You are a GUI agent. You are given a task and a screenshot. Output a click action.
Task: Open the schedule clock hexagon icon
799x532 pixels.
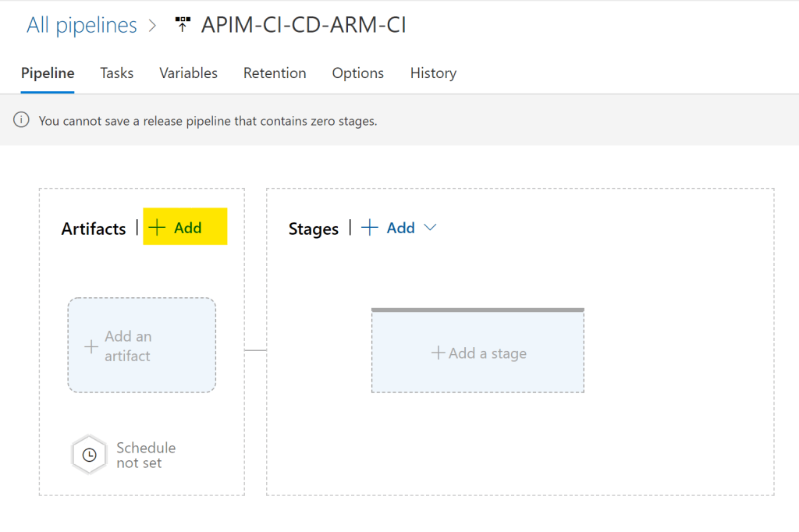89,455
